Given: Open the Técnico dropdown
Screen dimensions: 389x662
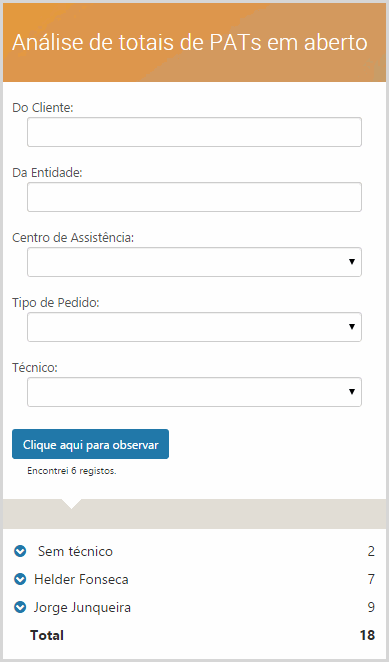Looking at the screenshot, I should pyautogui.click(x=194, y=392).
